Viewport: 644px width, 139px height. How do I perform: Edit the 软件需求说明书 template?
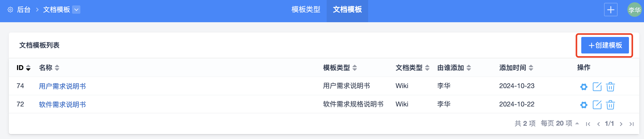click(x=597, y=105)
